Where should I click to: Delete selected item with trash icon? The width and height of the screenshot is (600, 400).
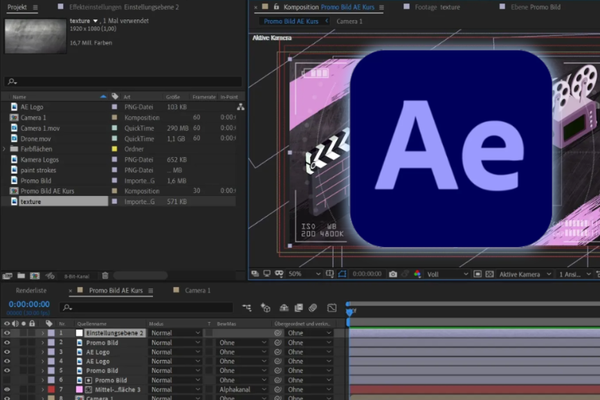(107, 274)
